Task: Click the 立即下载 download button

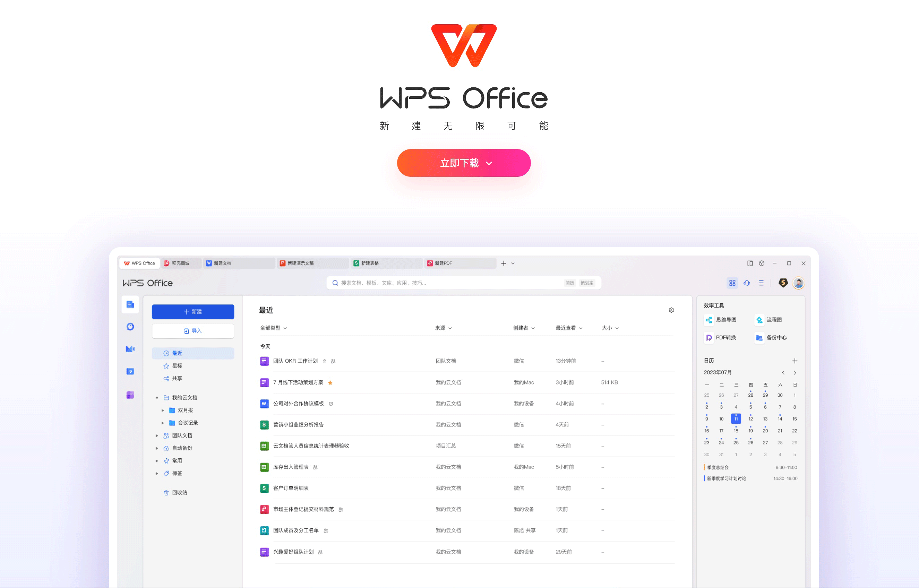Action: [464, 163]
